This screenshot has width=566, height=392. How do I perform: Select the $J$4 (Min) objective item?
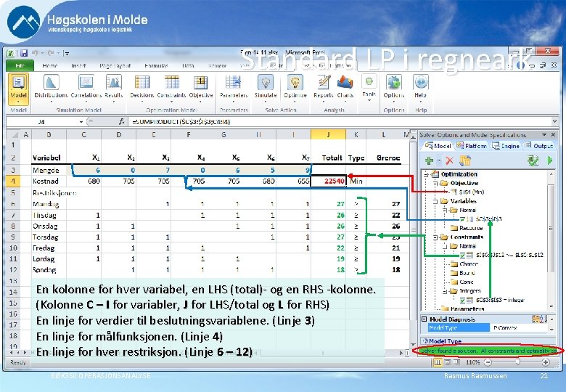[468, 192]
